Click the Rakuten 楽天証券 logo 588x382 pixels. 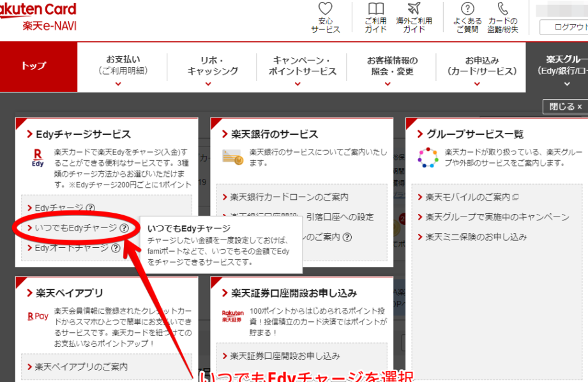[x=232, y=316]
